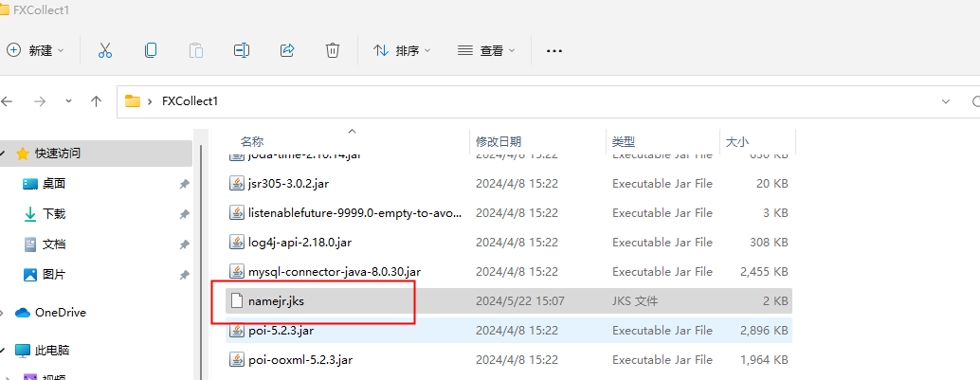The width and height of the screenshot is (980, 380).
Task: Sort by the 修改日期 column header
Action: pos(499,142)
